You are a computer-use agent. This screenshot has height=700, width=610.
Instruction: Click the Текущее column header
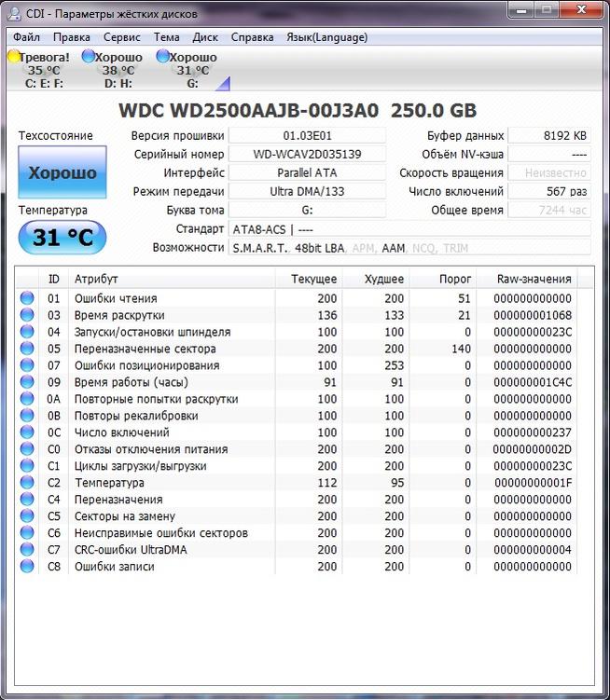(309, 279)
